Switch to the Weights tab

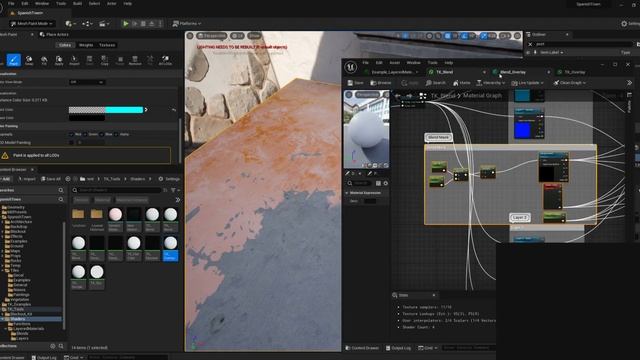[x=86, y=45]
